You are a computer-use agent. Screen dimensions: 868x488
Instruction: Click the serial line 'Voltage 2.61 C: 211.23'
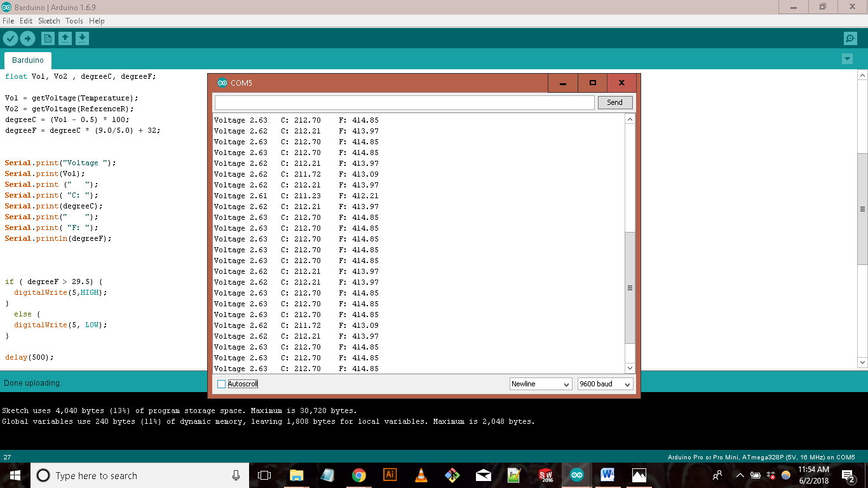pos(296,196)
